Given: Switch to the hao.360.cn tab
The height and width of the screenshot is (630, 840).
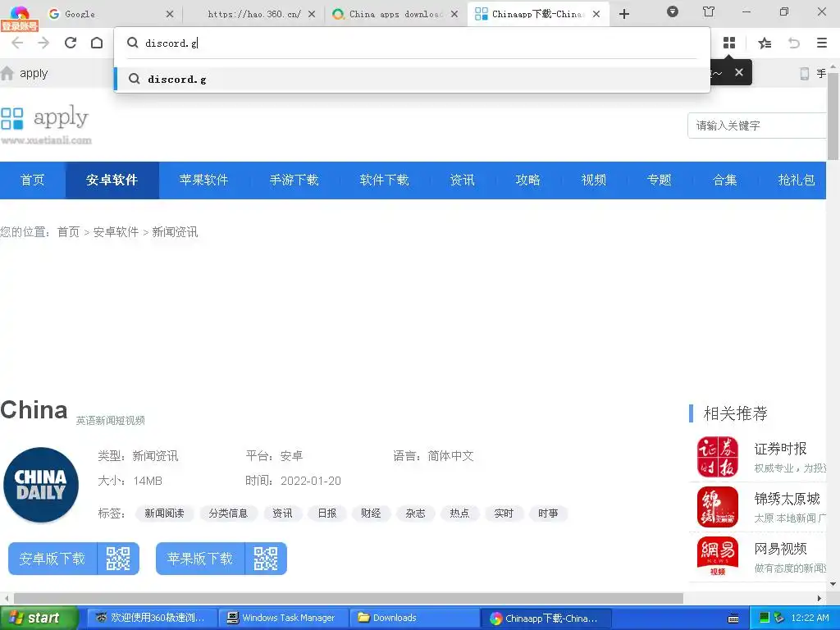Looking at the screenshot, I should [254, 14].
